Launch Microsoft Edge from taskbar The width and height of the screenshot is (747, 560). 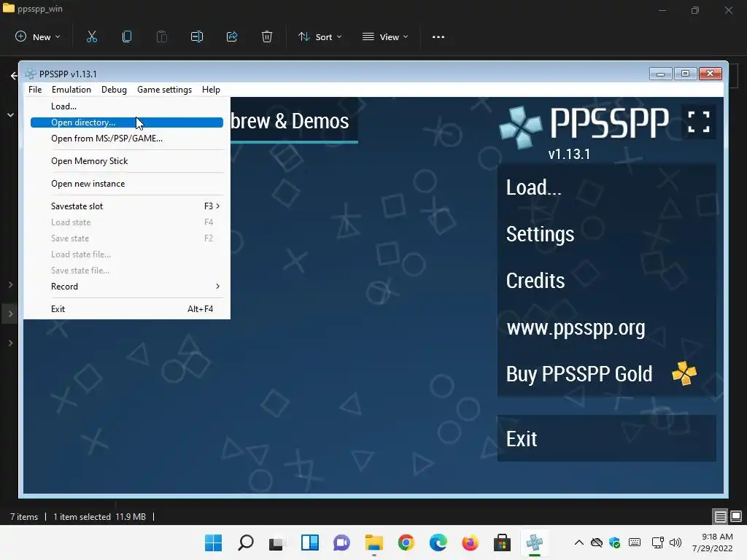[438, 542]
